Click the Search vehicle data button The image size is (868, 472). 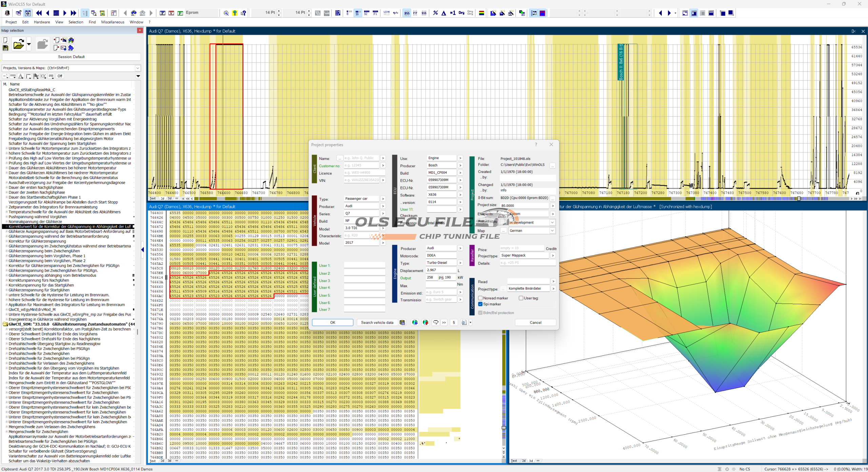[x=377, y=322]
